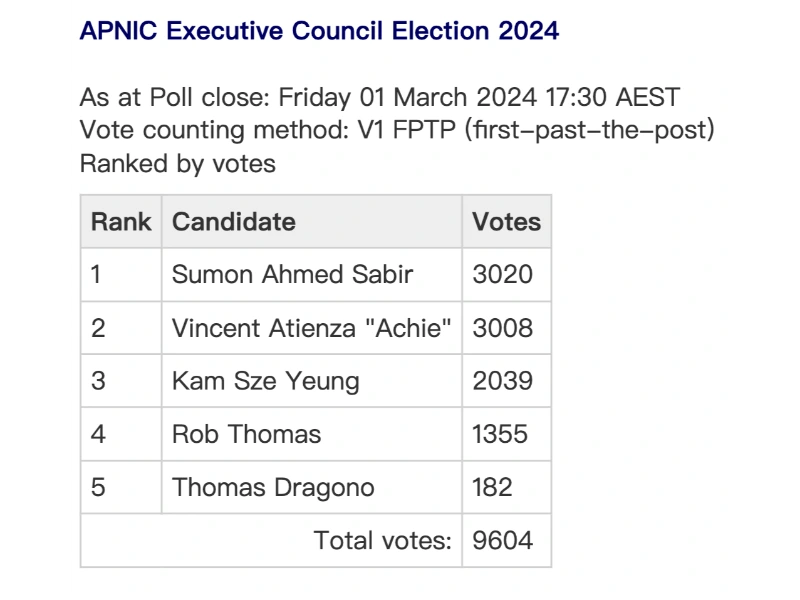Screen dimensions: 800x600
Task: Click the 9604 total value
Action: click(502, 541)
